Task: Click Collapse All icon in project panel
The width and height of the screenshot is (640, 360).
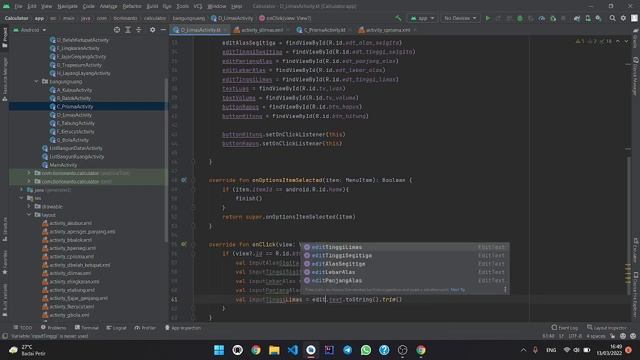Action: tap(138, 30)
